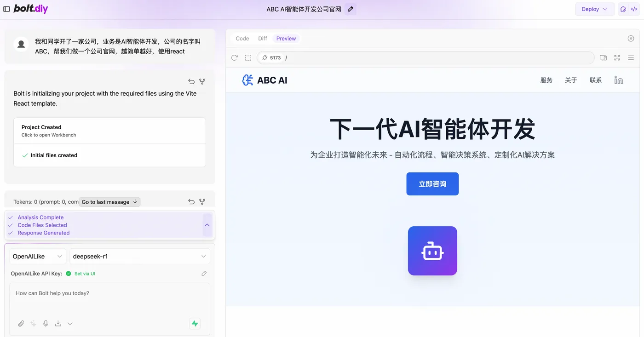This screenshot has height=337, width=644.
Task: Switch to chat view in header
Action: click(623, 9)
